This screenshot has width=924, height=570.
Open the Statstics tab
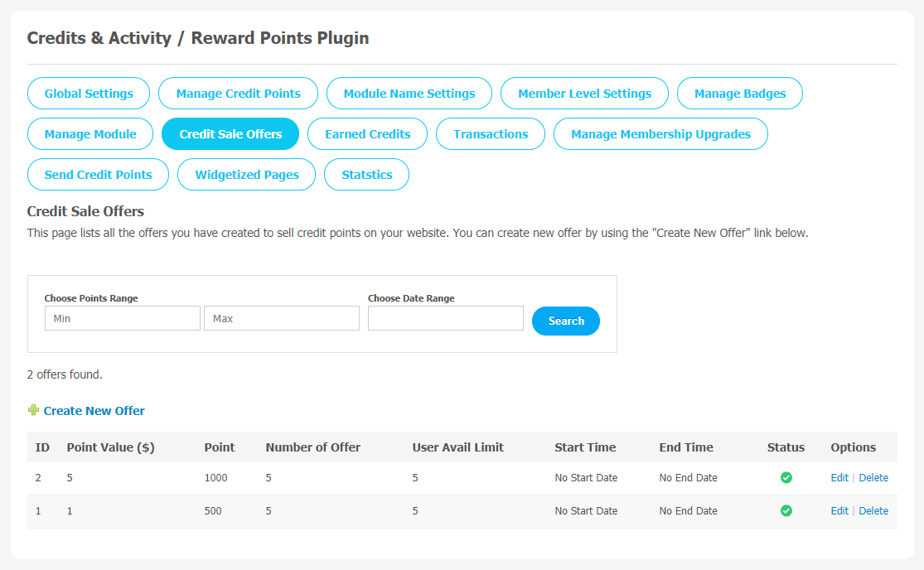click(366, 174)
